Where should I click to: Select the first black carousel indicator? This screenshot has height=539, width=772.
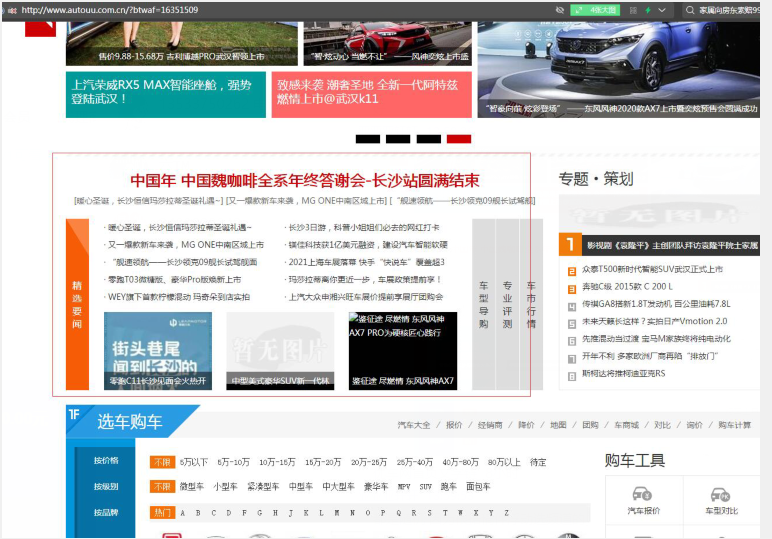point(368,139)
